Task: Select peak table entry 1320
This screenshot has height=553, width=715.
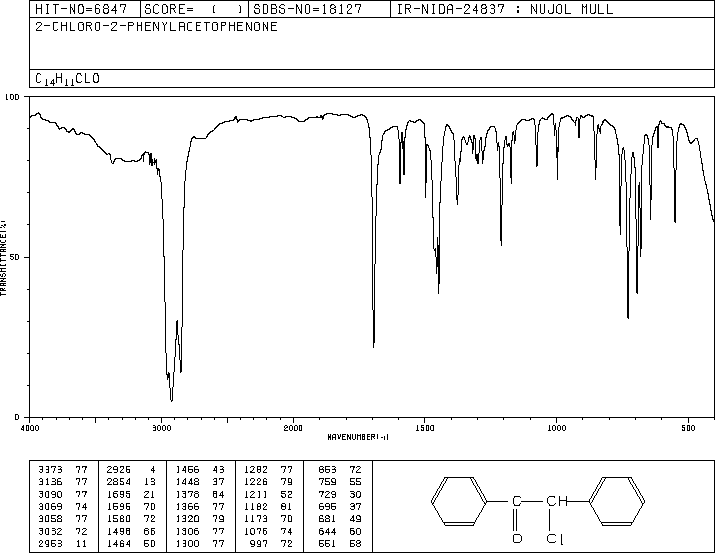Action: pyautogui.click(x=200, y=519)
